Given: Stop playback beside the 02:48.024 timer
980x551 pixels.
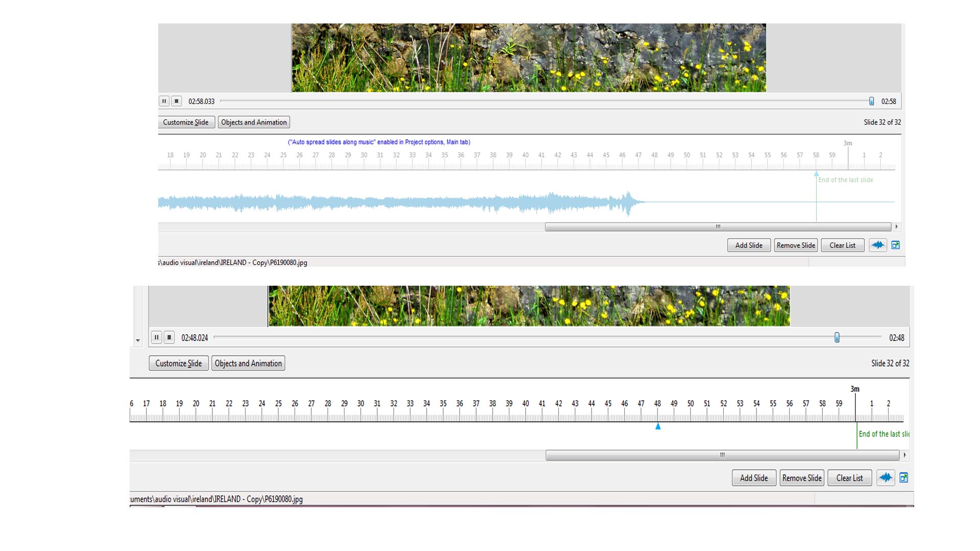Looking at the screenshot, I should coord(169,337).
